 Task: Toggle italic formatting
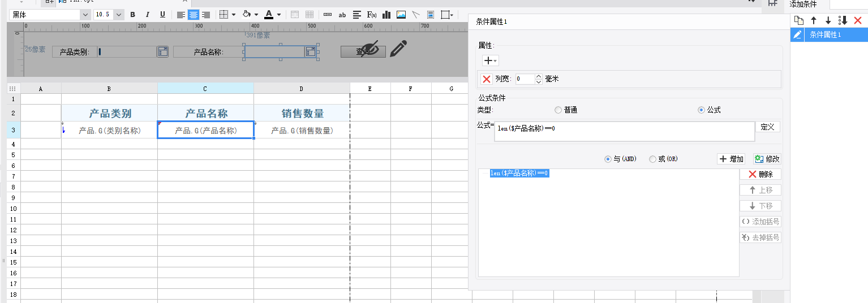click(x=147, y=15)
